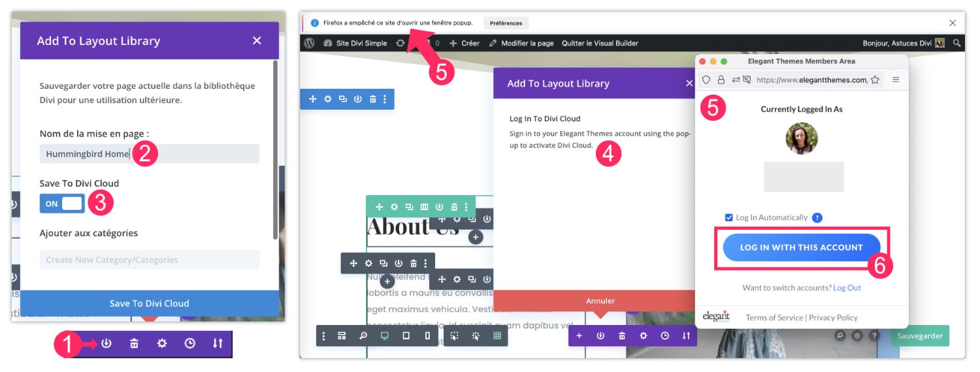Delete the section via blue toolbar trash icon
This screenshot has height=372, width=980.
372,99
